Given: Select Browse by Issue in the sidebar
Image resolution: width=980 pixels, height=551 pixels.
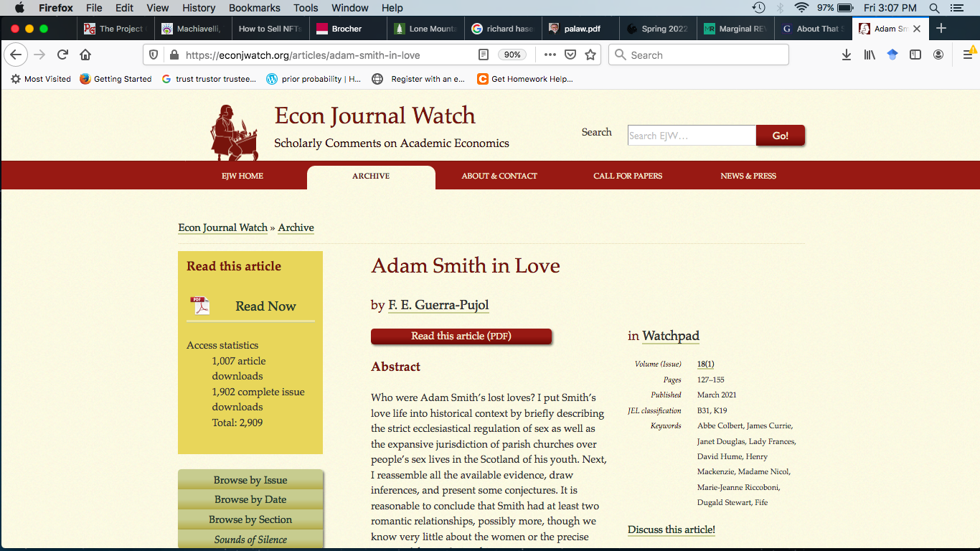Looking at the screenshot, I should [250, 480].
